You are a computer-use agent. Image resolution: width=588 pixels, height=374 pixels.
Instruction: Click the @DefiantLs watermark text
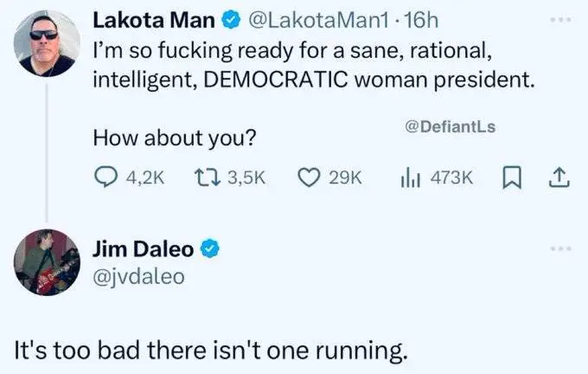(450, 127)
